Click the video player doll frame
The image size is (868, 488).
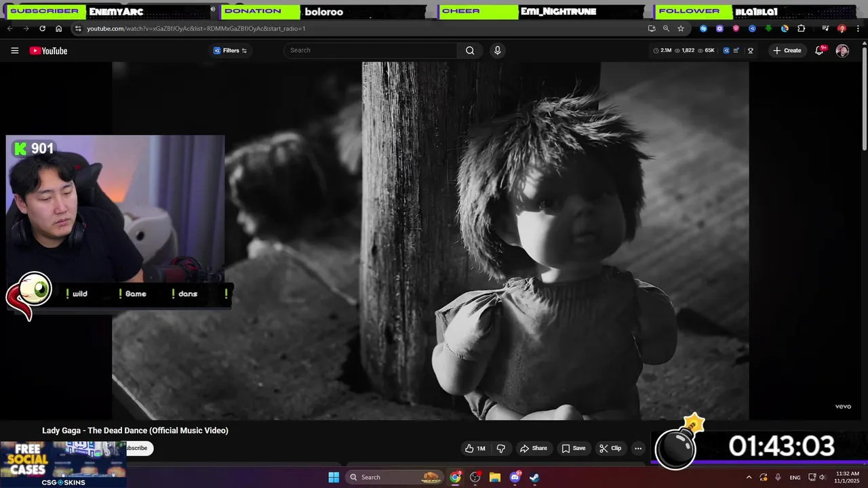(431, 241)
